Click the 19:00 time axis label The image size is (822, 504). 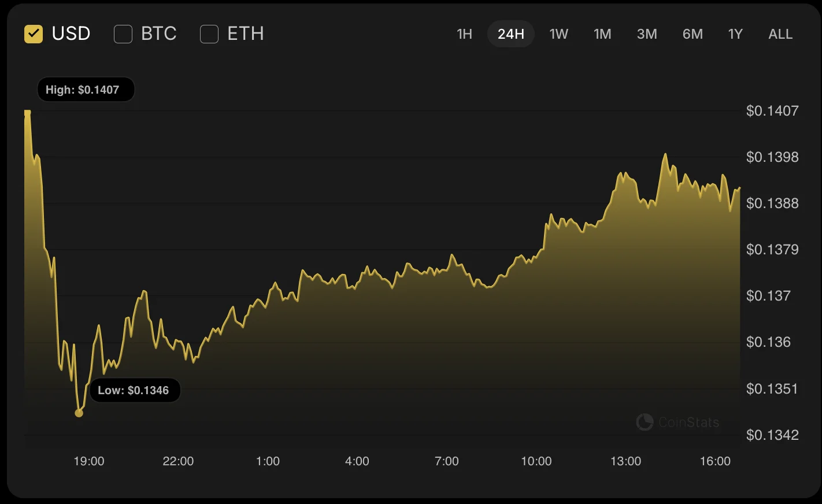(89, 461)
